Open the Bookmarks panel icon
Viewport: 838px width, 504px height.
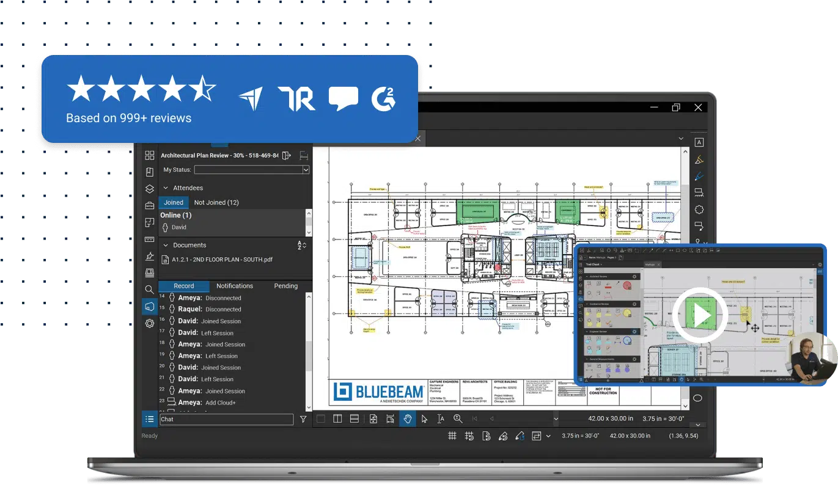pyautogui.click(x=150, y=172)
